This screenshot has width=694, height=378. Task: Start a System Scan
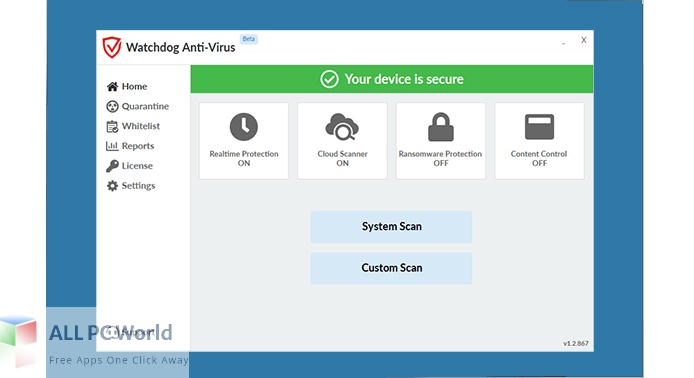click(391, 227)
